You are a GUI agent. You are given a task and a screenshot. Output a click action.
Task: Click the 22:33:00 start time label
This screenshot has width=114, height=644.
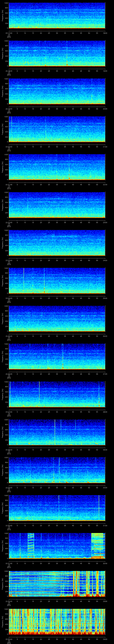9,639
